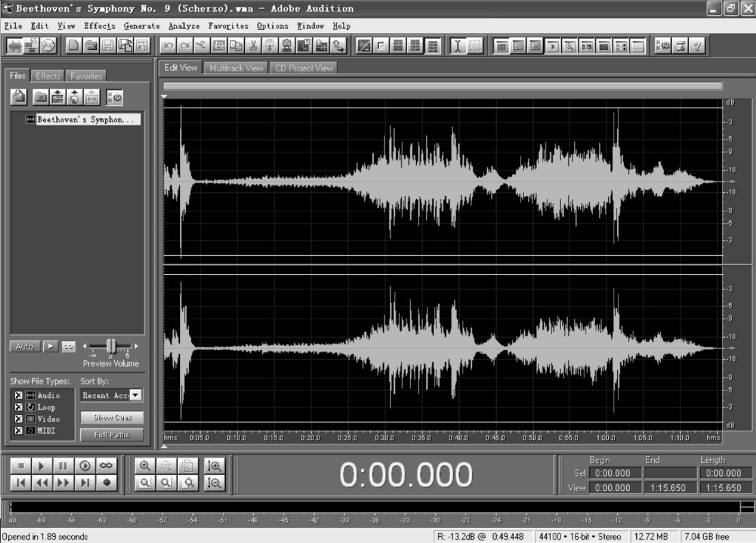
Task: Click the help question mark icon
Action: pos(697,46)
